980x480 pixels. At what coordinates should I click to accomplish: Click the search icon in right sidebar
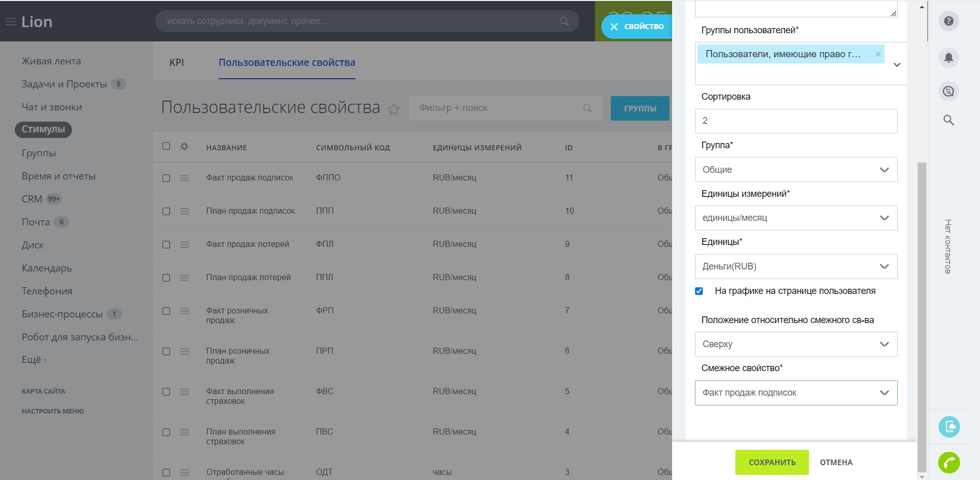pyautogui.click(x=948, y=120)
